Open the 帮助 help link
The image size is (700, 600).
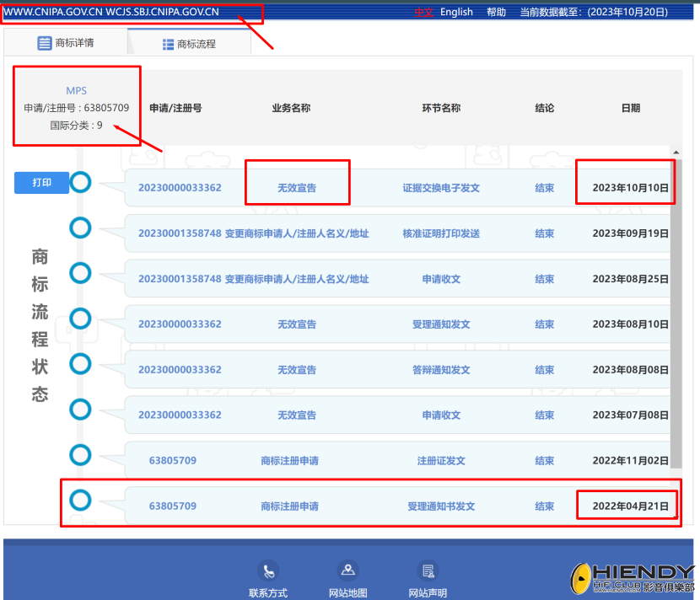coord(496,12)
